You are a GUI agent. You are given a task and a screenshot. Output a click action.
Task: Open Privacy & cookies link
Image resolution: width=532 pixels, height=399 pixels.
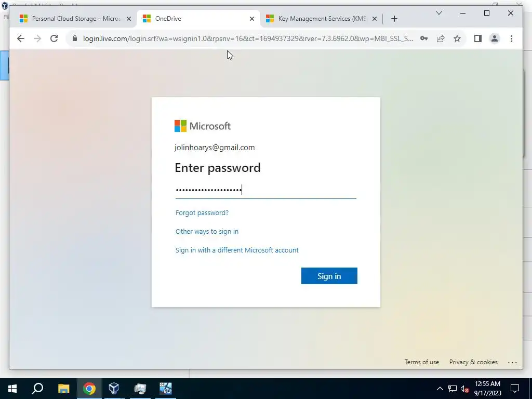tap(473, 362)
